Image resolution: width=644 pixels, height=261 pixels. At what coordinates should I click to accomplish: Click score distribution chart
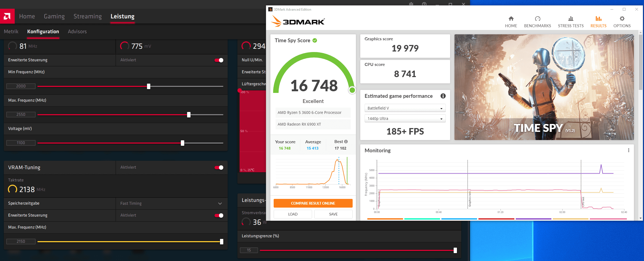tap(313, 172)
